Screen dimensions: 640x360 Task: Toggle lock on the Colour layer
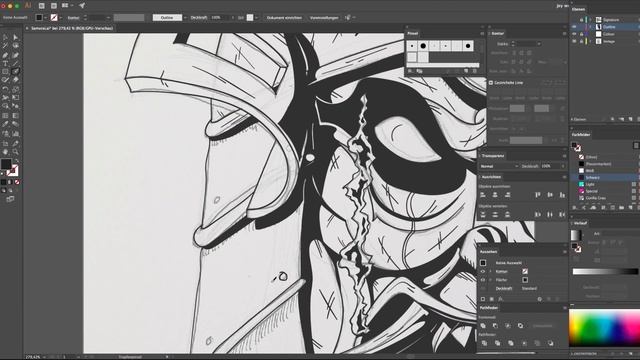pyautogui.click(x=581, y=34)
